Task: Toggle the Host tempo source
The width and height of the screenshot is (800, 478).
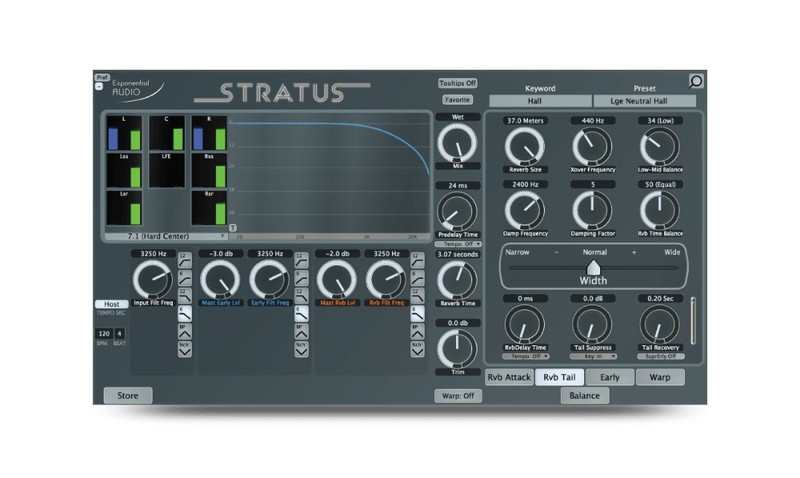Action: pos(111,304)
